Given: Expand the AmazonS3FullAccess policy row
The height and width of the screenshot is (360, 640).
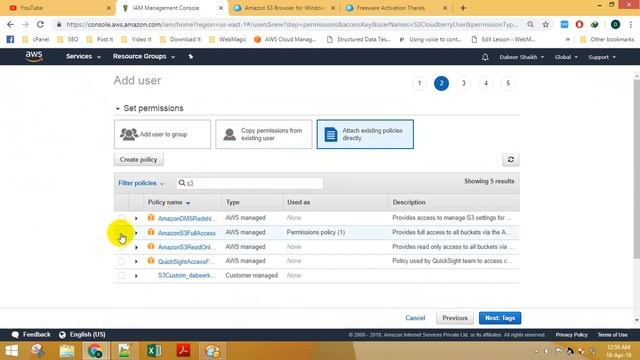Looking at the screenshot, I should pos(136,233).
